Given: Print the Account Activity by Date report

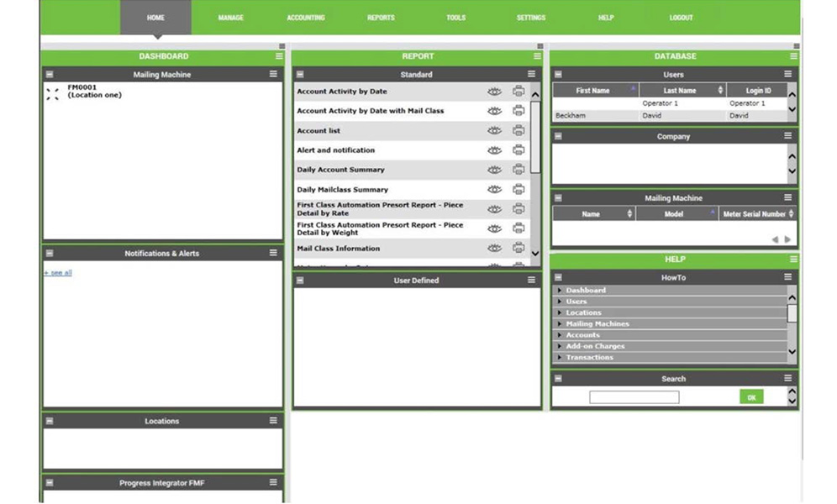Looking at the screenshot, I should [x=519, y=92].
